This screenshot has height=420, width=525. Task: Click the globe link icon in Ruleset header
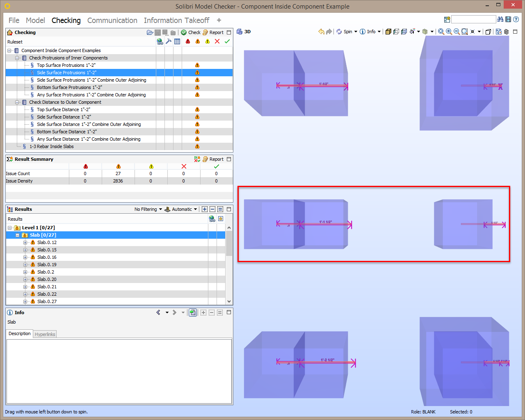(160, 41)
